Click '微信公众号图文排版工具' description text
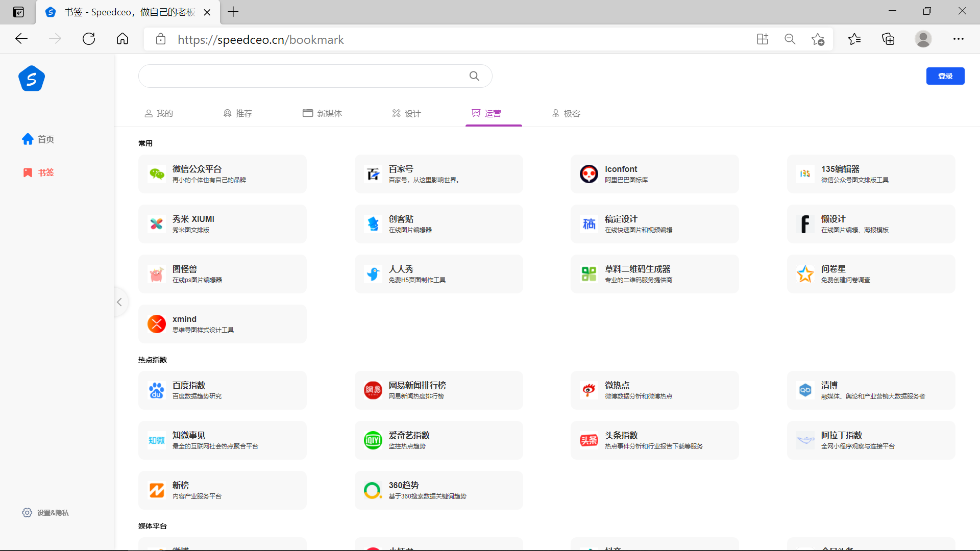Screen dimensions: 980x551 855,180
